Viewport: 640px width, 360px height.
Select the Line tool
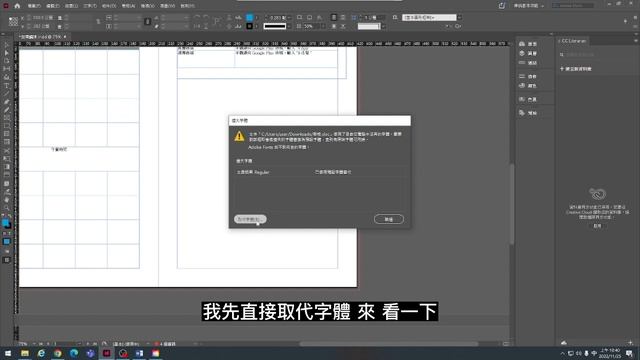7,93
